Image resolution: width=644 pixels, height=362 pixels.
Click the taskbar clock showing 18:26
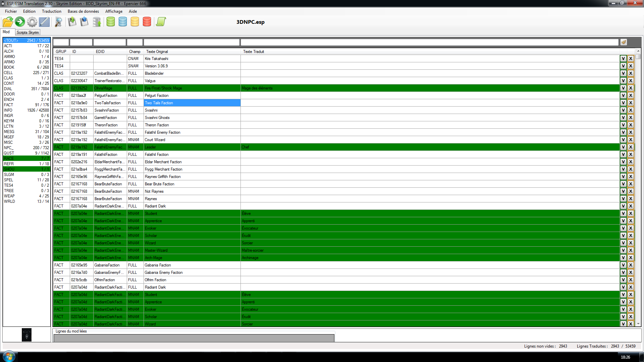pyautogui.click(x=625, y=357)
